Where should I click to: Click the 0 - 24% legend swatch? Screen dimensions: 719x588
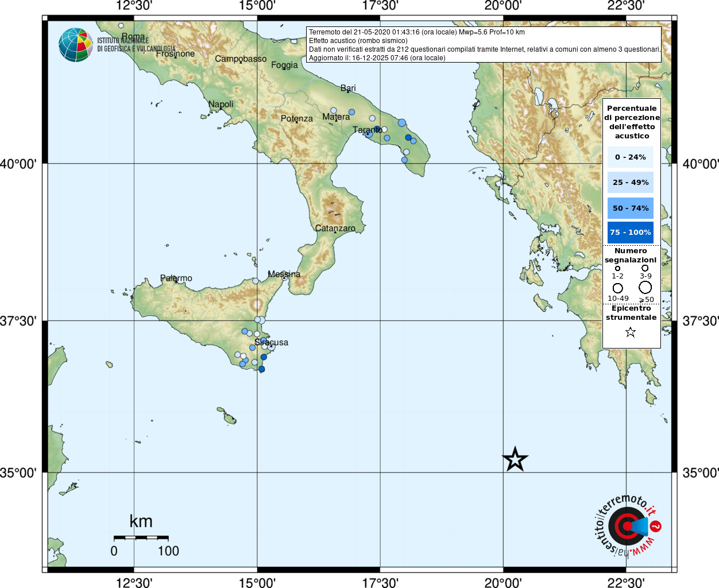coord(631,157)
